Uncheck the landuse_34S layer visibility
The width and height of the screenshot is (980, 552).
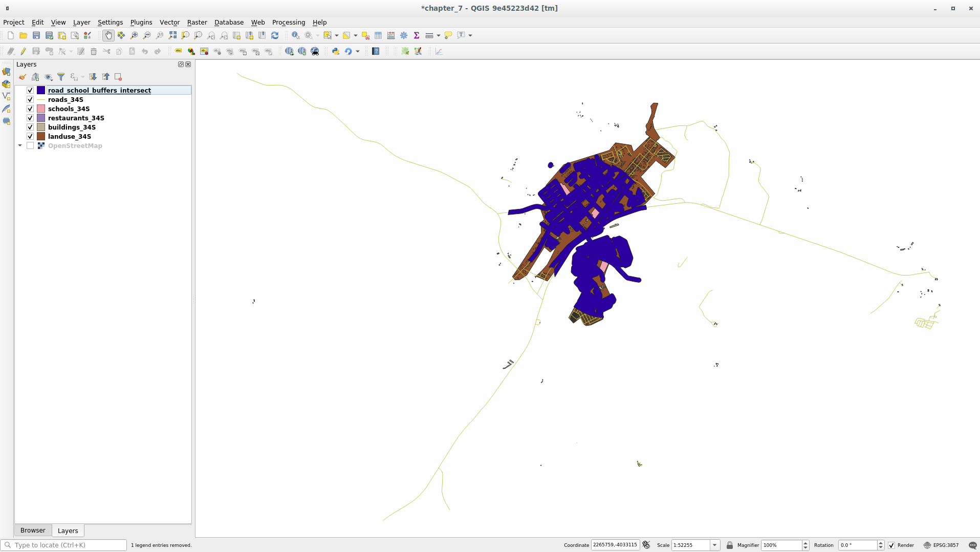(30, 136)
